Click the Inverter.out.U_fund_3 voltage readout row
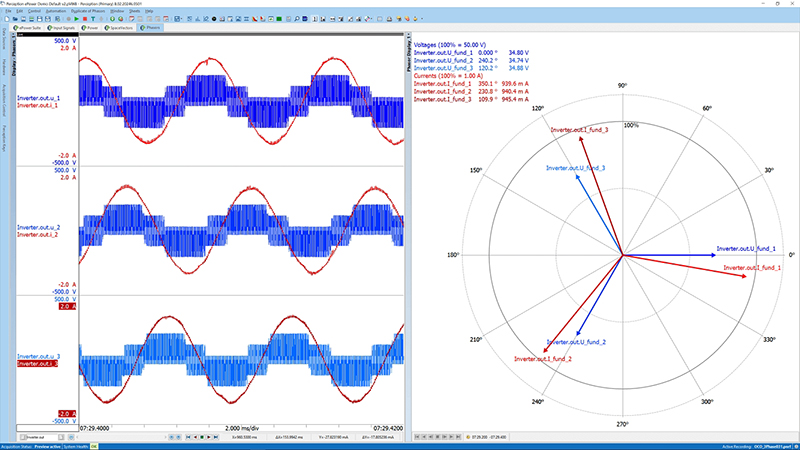The height and width of the screenshot is (450, 800). [x=471, y=68]
